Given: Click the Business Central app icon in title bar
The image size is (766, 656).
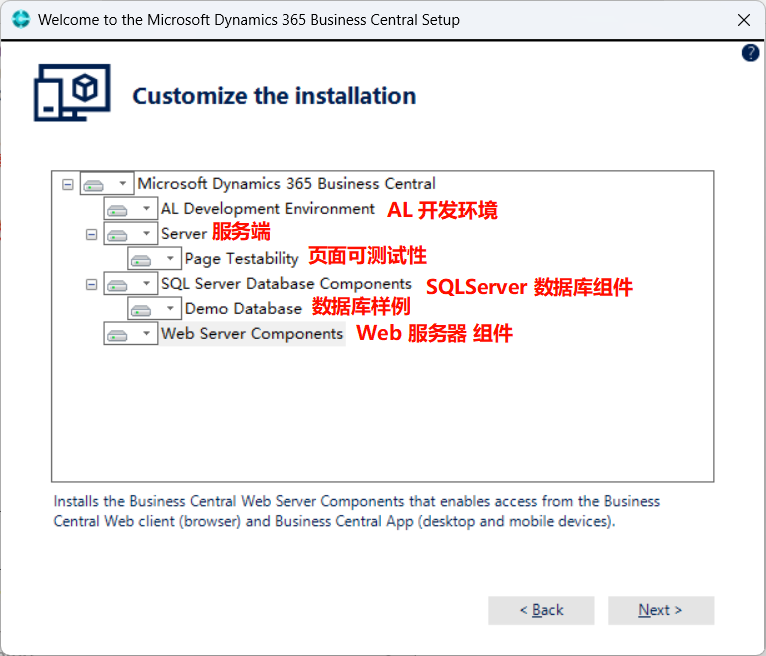Looking at the screenshot, I should 21,20.
